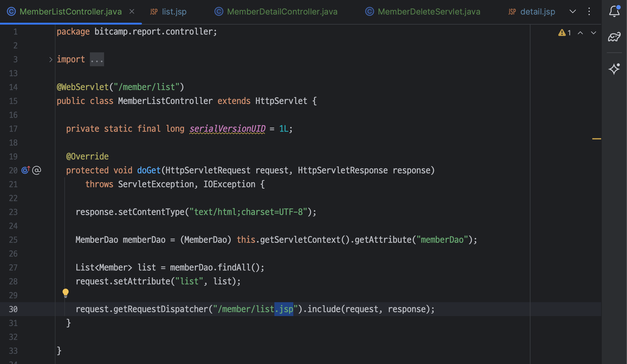627x364 pixels.
Task: Click the override method gutter icon
Action: click(x=26, y=170)
